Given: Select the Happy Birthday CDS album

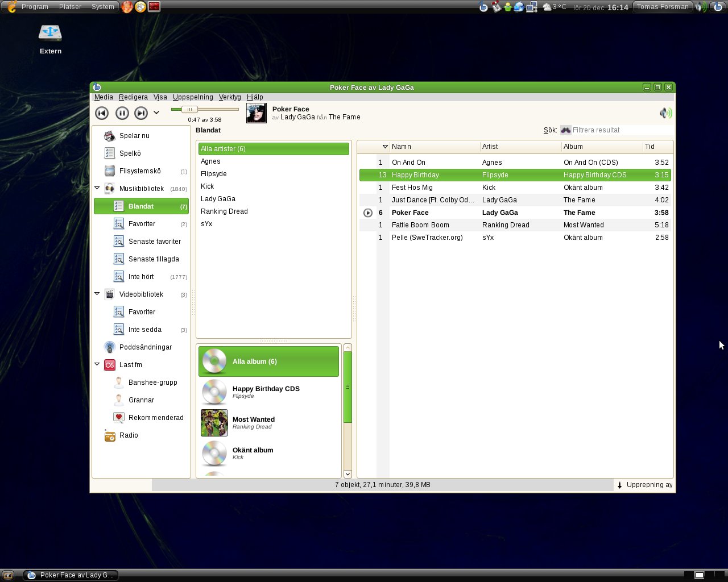Looking at the screenshot, I should (268, 392).
